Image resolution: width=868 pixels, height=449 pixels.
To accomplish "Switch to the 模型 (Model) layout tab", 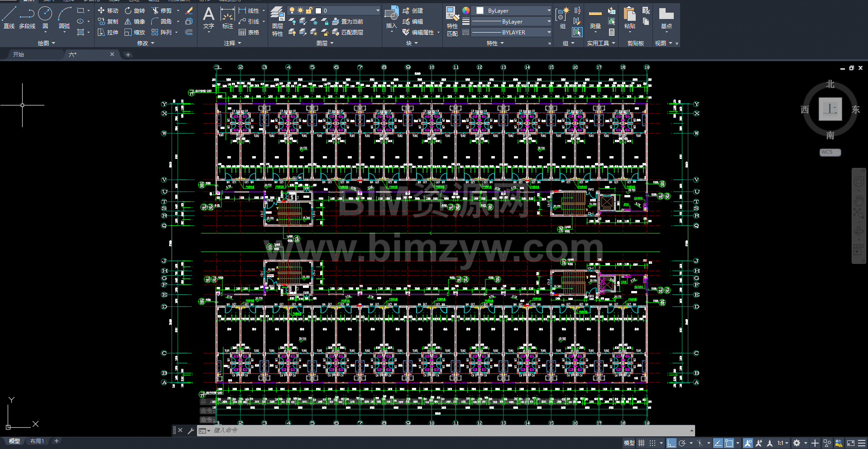I will click(14, 441).
